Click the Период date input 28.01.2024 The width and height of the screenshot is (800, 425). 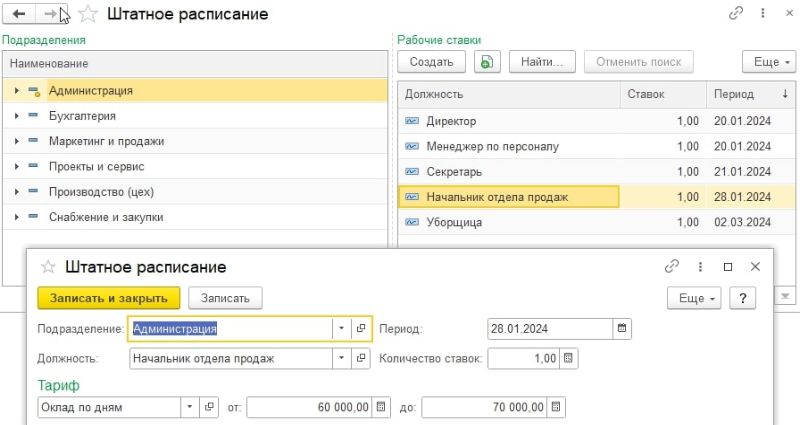pyautogui.click(x=550, y=329)
